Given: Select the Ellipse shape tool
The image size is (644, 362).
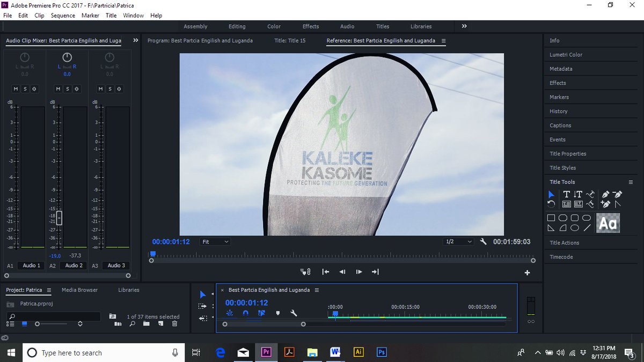Looking at the screenshot, I should point(575,228).
